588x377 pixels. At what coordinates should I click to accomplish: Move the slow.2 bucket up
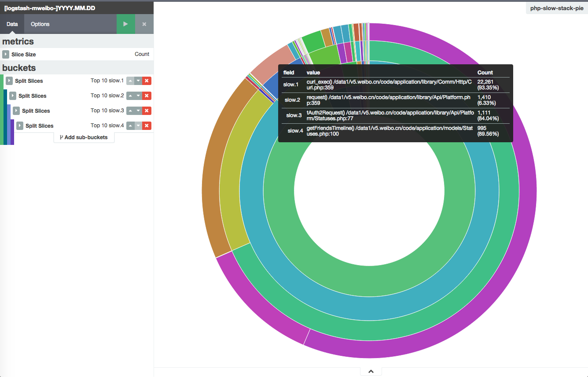(130, 96)
